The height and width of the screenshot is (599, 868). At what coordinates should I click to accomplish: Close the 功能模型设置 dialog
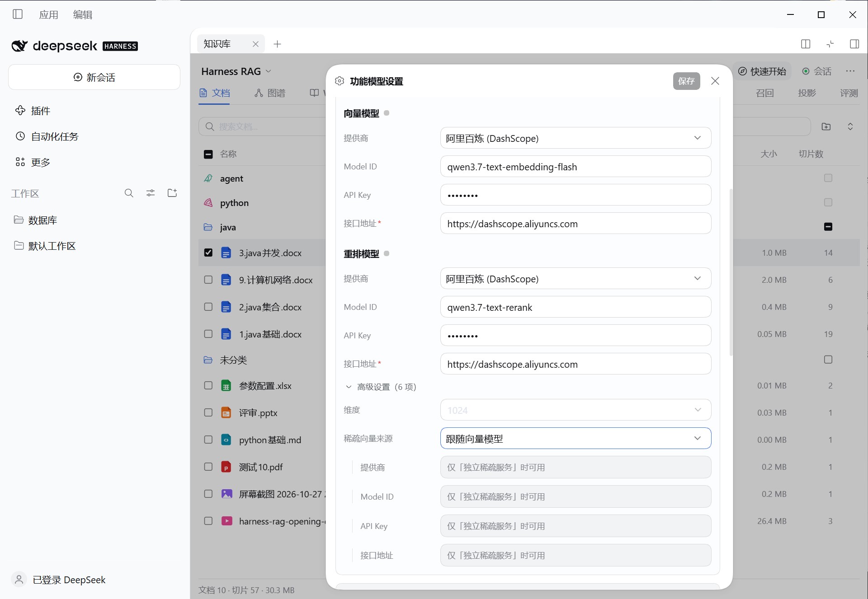715,81
